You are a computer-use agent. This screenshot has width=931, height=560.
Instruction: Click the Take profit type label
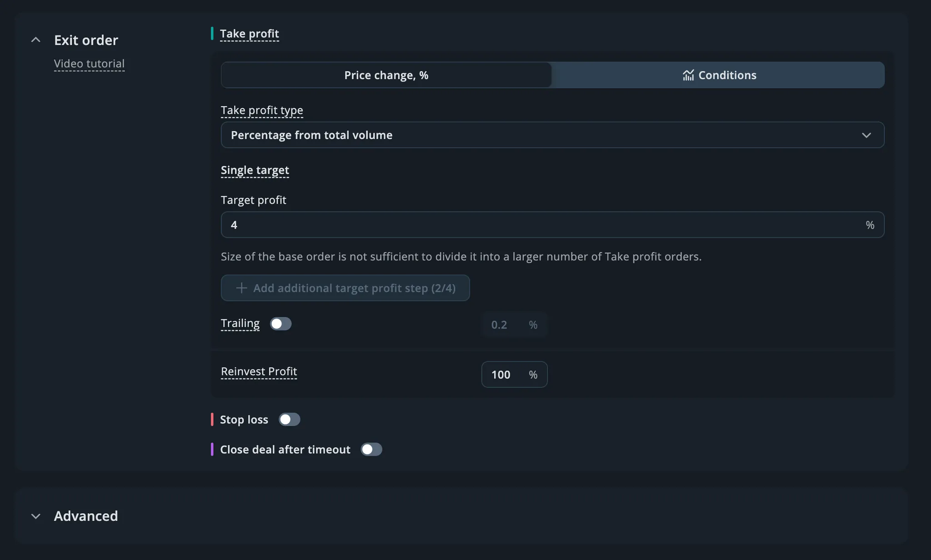261,110
